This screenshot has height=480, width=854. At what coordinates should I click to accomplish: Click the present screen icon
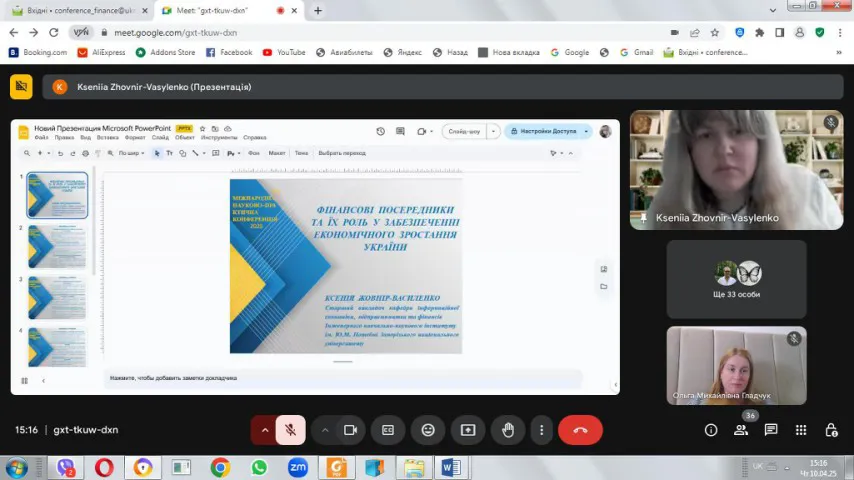(x=468, y=430)
